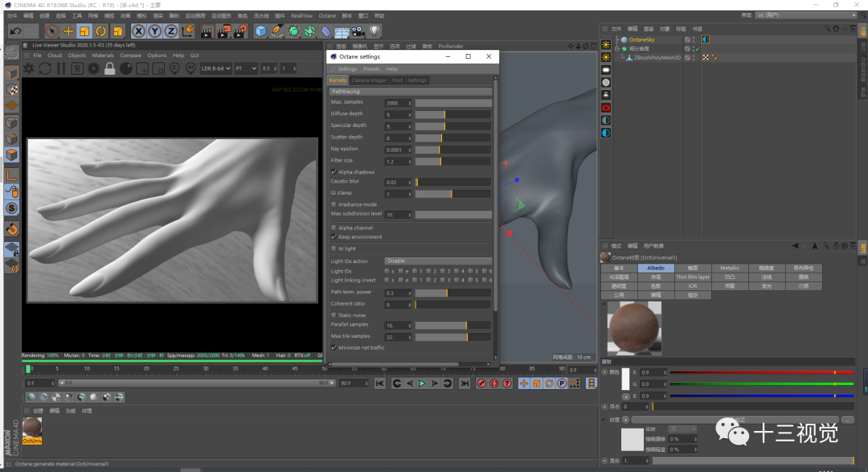The image size is (868, 472).
Task: Switch to Camera imager tab
Action: click(369, 80)
